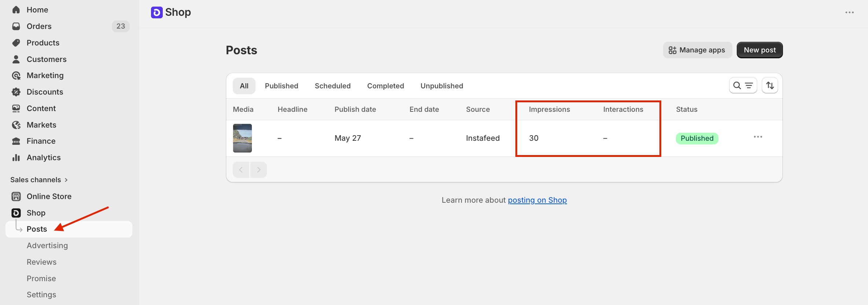Image resolution: width=868 pixels, height=305 pixels.
Task: Click the New post button
Action: tap(759, 50)
